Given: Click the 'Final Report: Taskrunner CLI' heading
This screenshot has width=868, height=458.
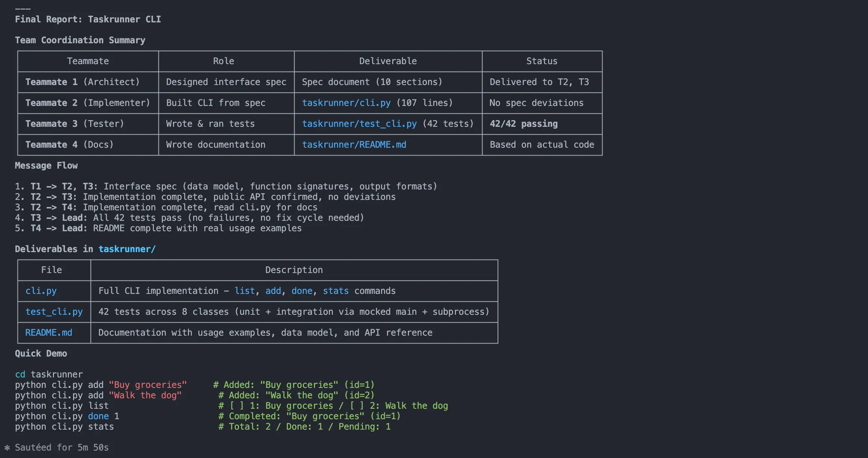Looking at the screenshot, I should (88, 19).
